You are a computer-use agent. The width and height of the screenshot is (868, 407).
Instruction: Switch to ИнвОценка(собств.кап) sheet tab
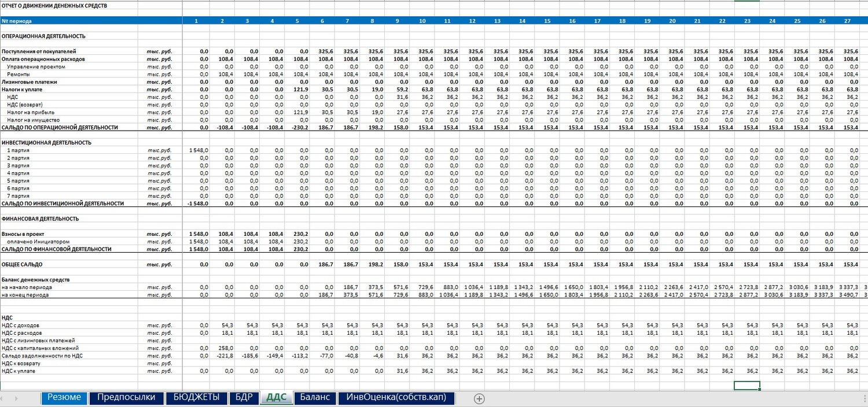[x=396, y=397]
